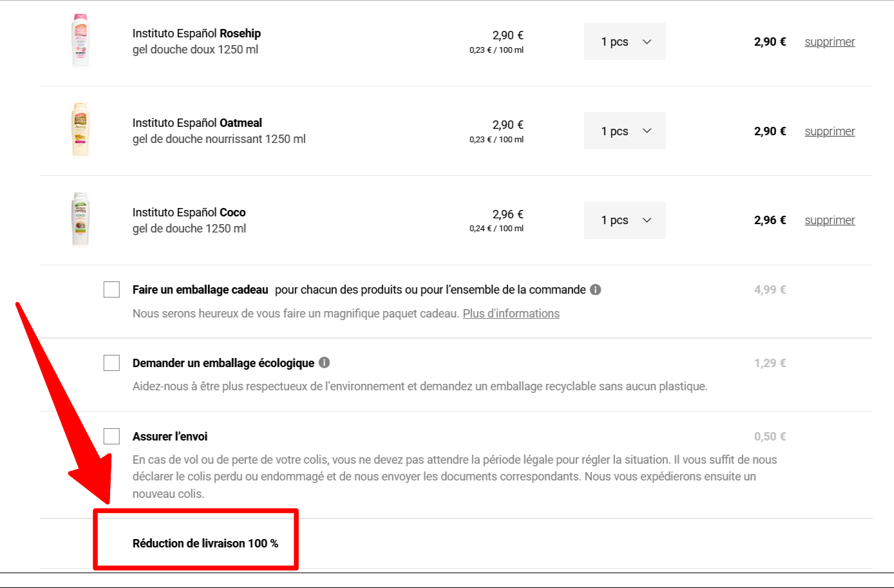Click the Coco shower gel bottle image
Image resolution: width=894 pixels, height=588 pixels.
81,219
